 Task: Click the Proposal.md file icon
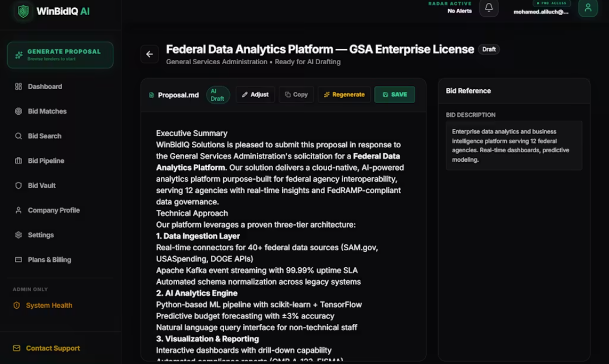[x=151, y=95]
